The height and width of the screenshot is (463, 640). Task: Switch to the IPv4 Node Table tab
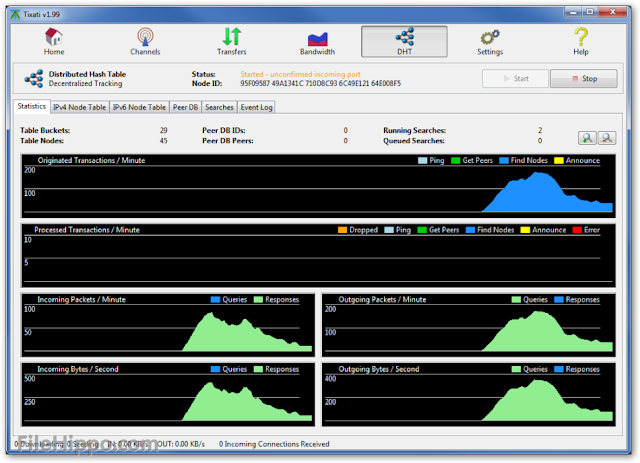tap(80, 107)
